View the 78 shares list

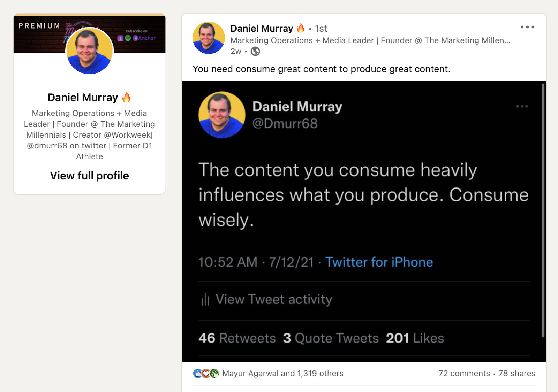(x=517, y=374)
